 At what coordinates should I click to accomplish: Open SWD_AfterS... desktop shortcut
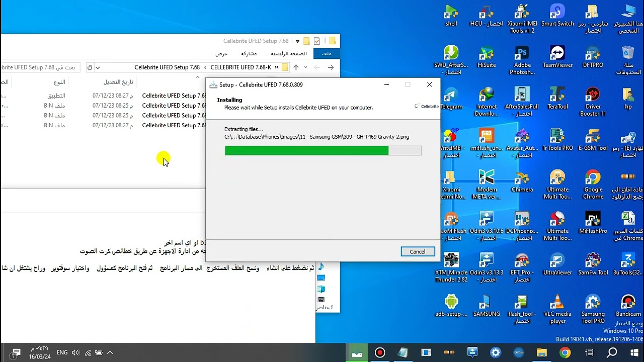point(451,60)
